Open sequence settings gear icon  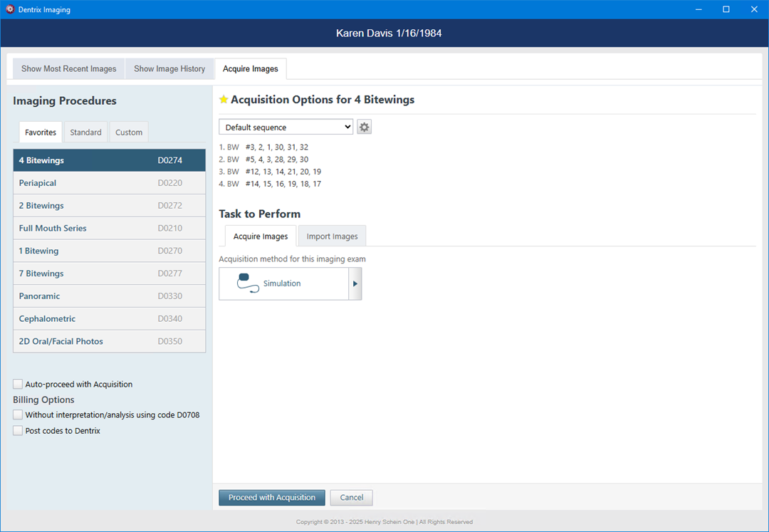tap(364, 127)
